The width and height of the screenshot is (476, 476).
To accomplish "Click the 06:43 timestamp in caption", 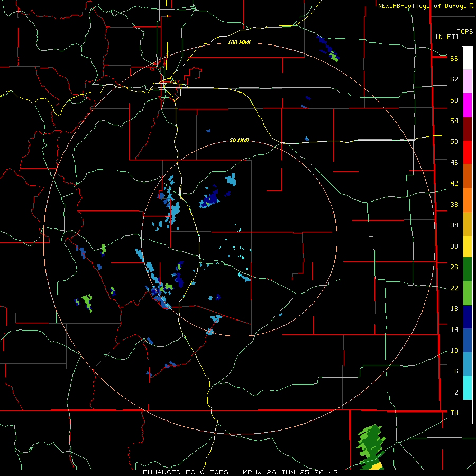I will pyautogui.click(x=326, y=472).
